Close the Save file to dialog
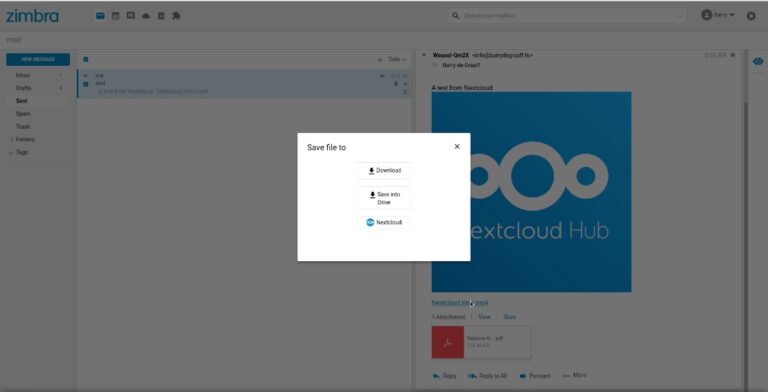The width and height of the screenshot is (768, 392). (457, 147)
